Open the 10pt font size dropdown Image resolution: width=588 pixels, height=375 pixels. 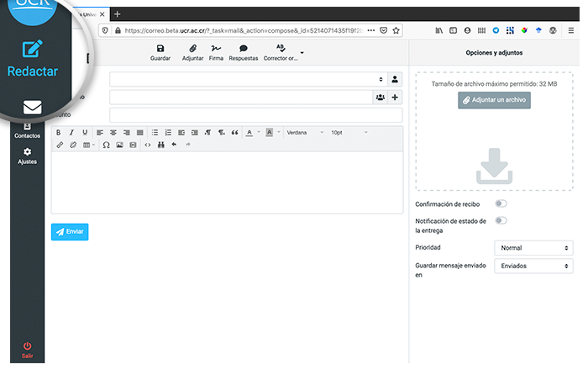pos(348,132)
